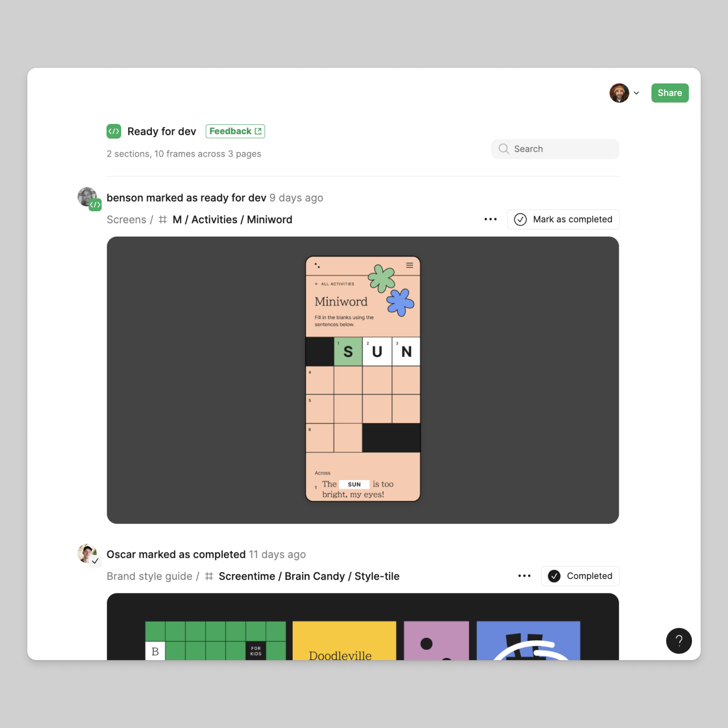
Task: Click the checkmark Mark as completed icon
Action: [520, 219]
